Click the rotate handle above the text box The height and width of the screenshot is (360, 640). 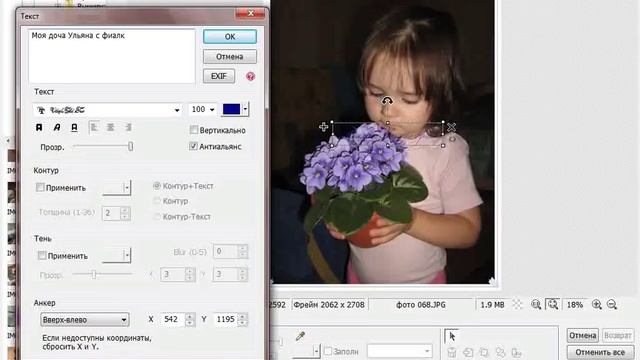coord(387,101)
